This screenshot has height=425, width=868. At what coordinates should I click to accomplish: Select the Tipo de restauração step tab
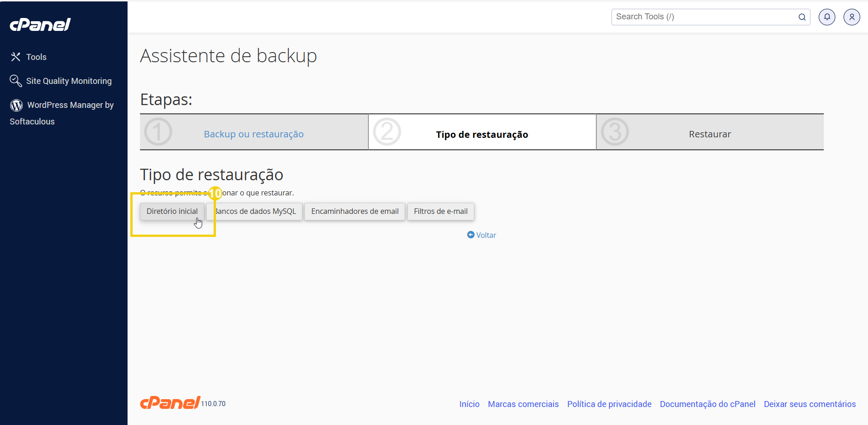pos(482,132)
